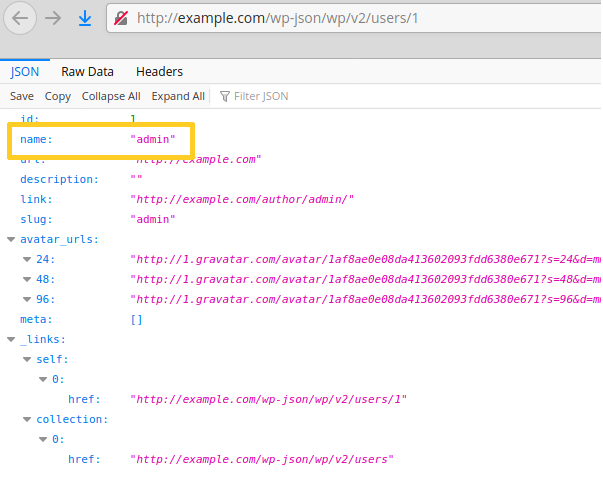Select the slug key label
The height and width of the screenshot is (501, 603).
pyautogui.click(x=36, y=220)
